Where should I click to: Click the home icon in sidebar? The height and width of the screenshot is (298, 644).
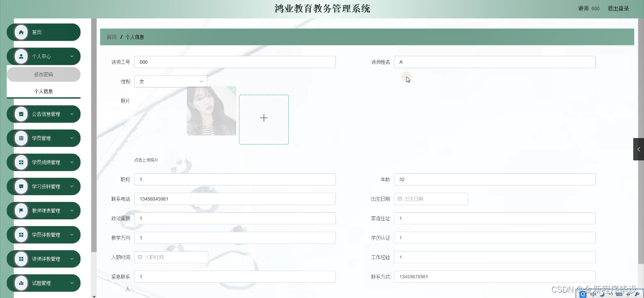[21, 32]
